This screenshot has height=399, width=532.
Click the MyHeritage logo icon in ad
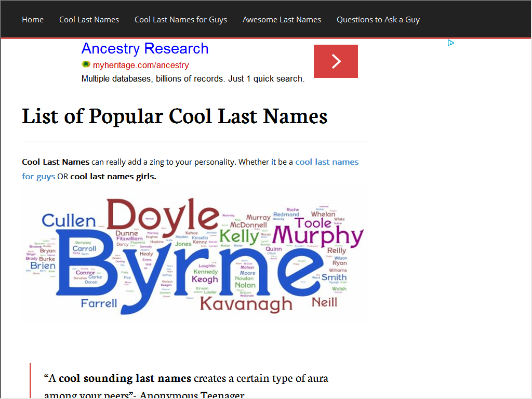(x=86, y=64)
